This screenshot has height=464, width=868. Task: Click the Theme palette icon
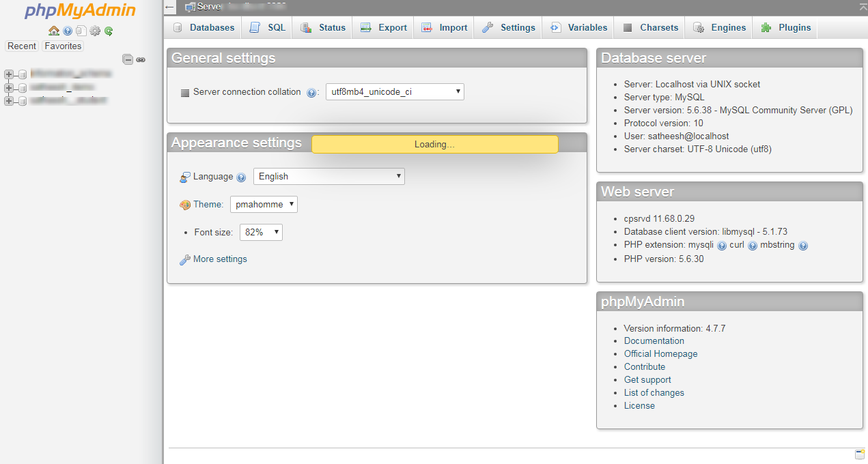click(x=185, y=205)
